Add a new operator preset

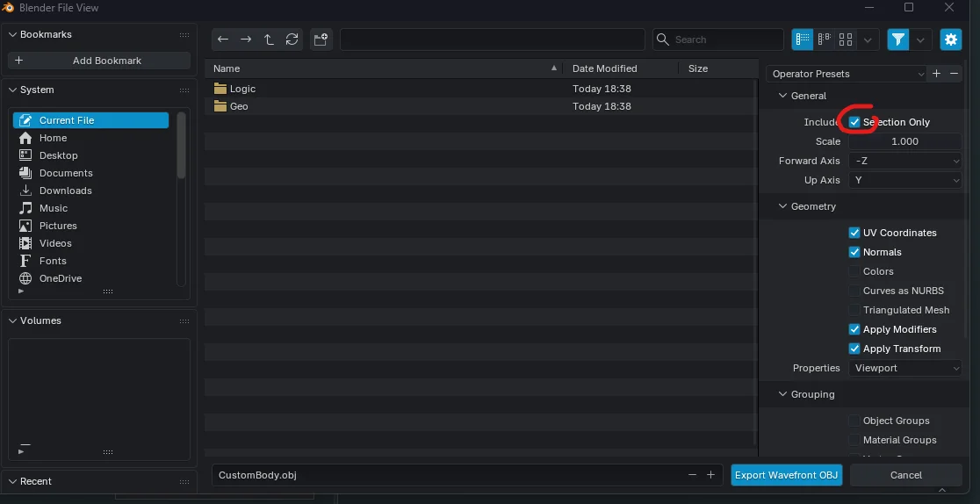[936, 74]
